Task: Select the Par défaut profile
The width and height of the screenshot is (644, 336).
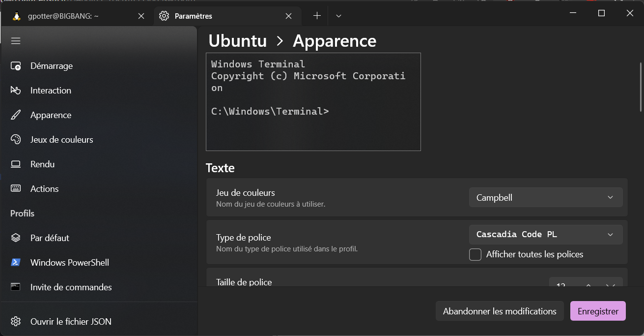Action: pyautogui.click(x=99, y=238)
